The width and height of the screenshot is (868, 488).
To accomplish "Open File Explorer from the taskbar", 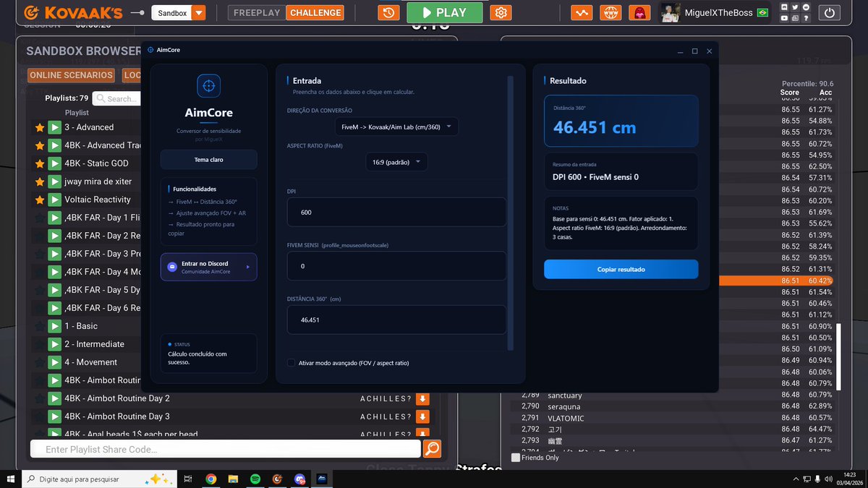I will pos(233,479).
